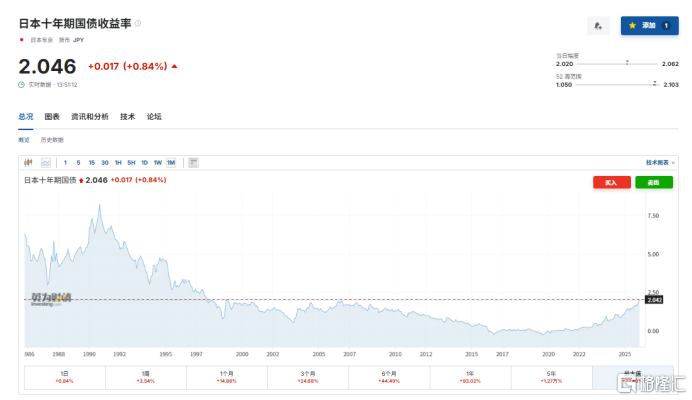
Task: Select the 1W chart interval
Action: [x=158, y=162]
